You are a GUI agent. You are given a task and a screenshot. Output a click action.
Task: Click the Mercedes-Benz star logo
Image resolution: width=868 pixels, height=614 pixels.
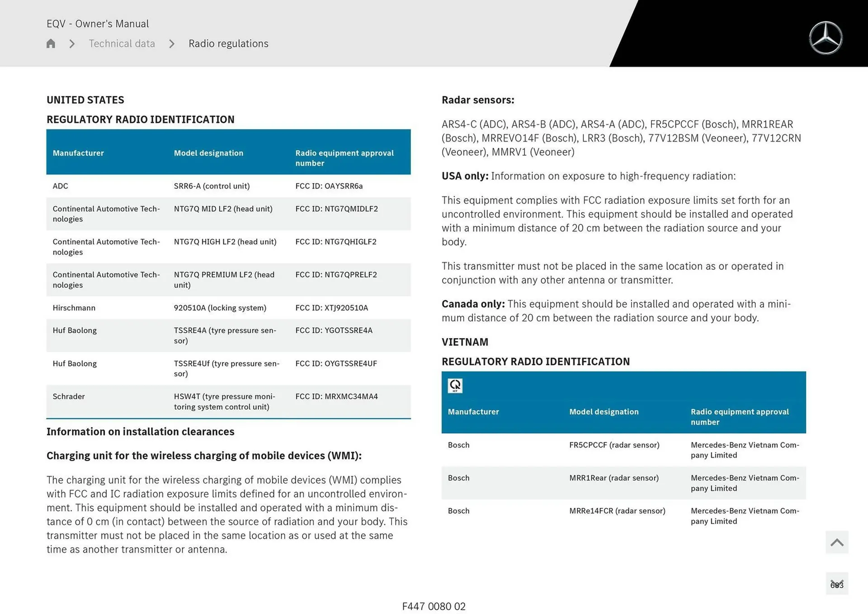click(826, 38)
